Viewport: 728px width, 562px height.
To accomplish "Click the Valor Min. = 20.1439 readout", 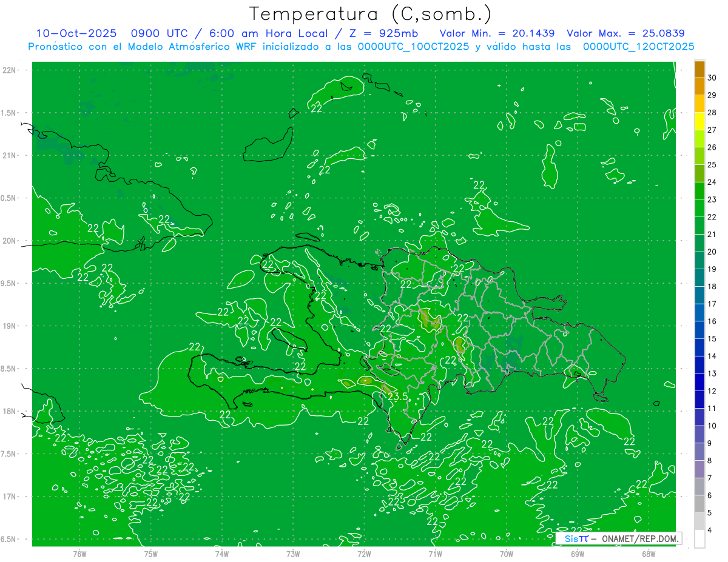I will click(x=496, y=33).
